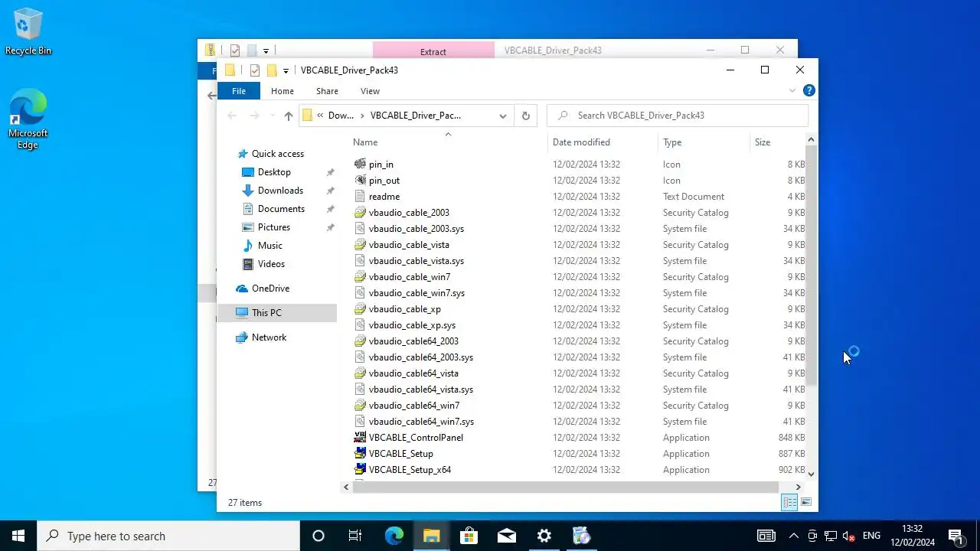Open Settings gear on the taskbar

click(544, 536)
